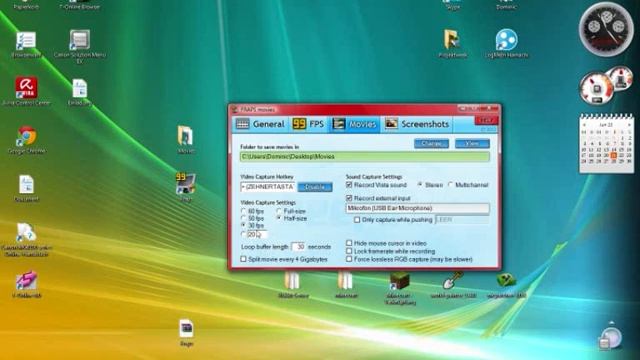Enable Only capture while pushing
This screenshot has width=640, height=360.
357,220
